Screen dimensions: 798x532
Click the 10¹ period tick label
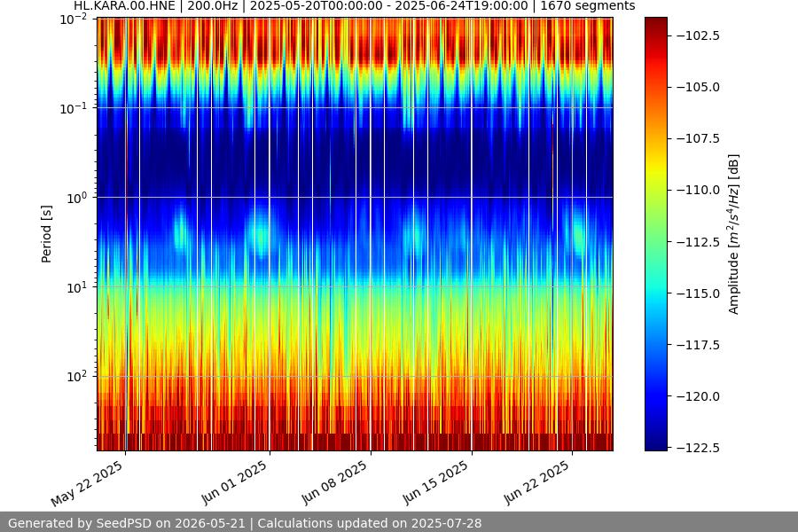[x=76, y=287]
